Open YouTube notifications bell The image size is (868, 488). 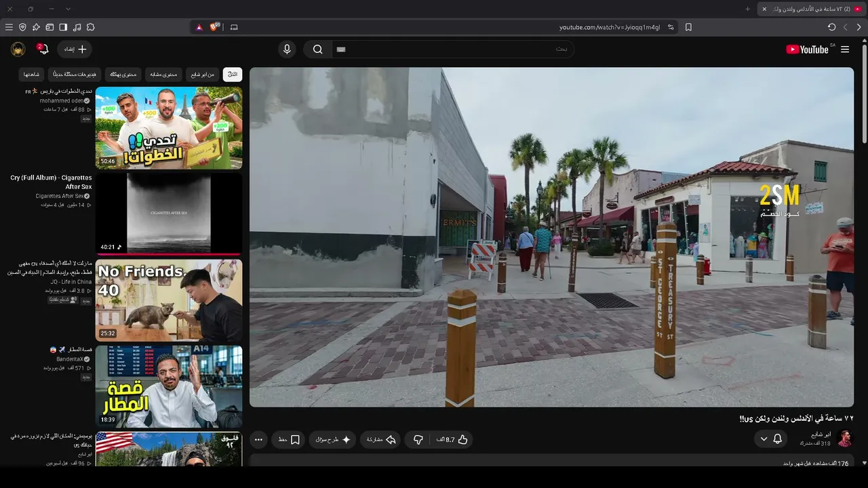point(43,49)
